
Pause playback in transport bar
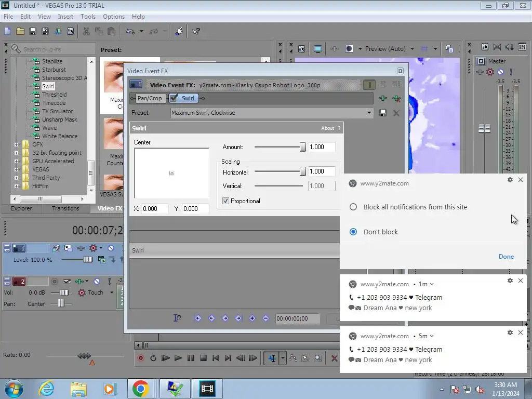(x=191, y=358)
